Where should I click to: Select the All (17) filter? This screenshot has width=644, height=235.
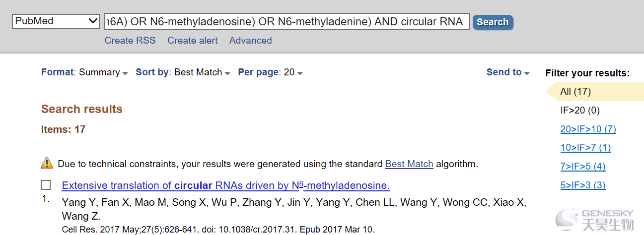point(575,91)
